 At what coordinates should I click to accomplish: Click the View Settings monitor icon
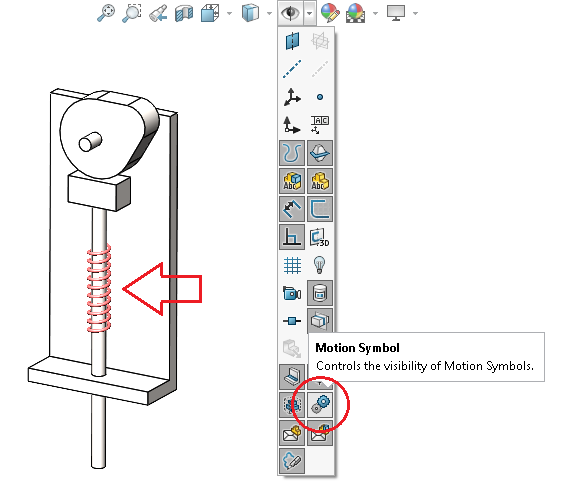396,13
